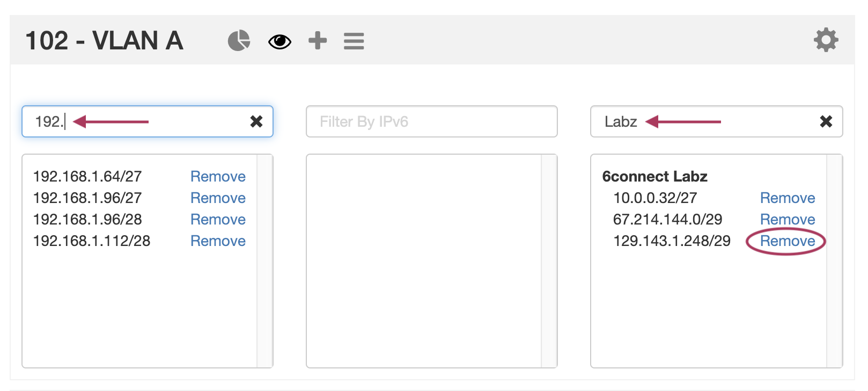The height and width of the screenshot is (391, 868).
Task: Open the gear settings icon
Action: click(826, 40)
